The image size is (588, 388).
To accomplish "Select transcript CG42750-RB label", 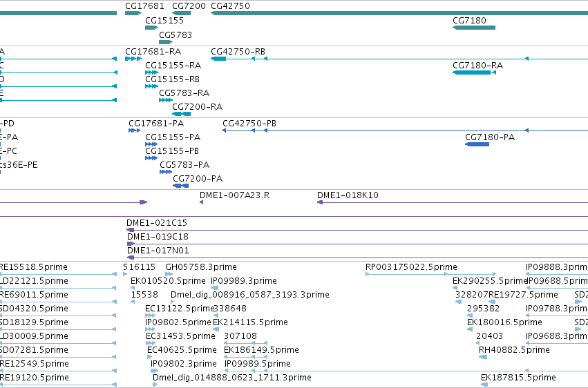I will coord(238,52).
